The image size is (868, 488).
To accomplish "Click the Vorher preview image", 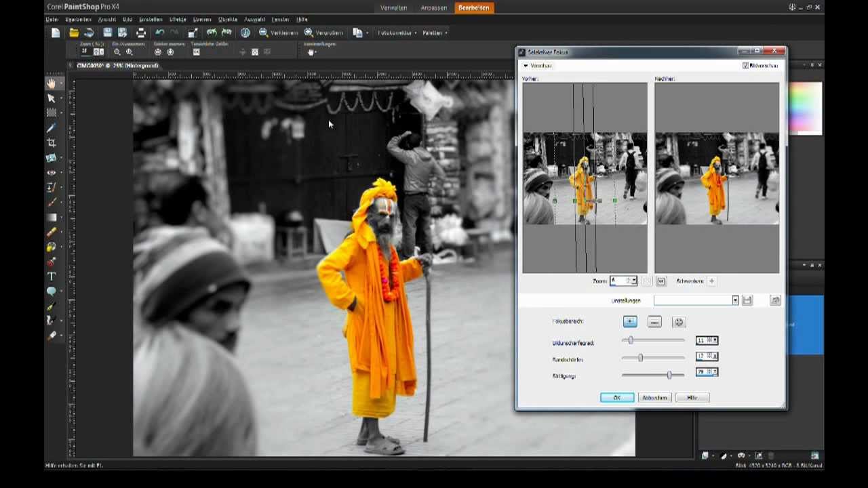I will 585,178.
